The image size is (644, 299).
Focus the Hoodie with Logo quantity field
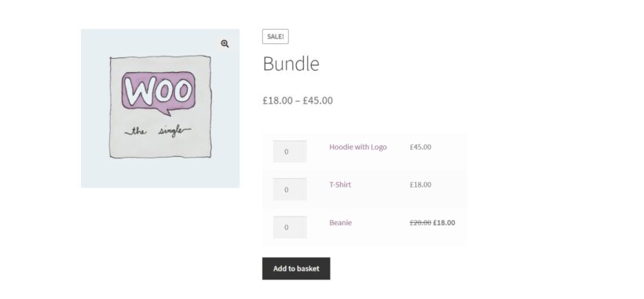point(290,151)
